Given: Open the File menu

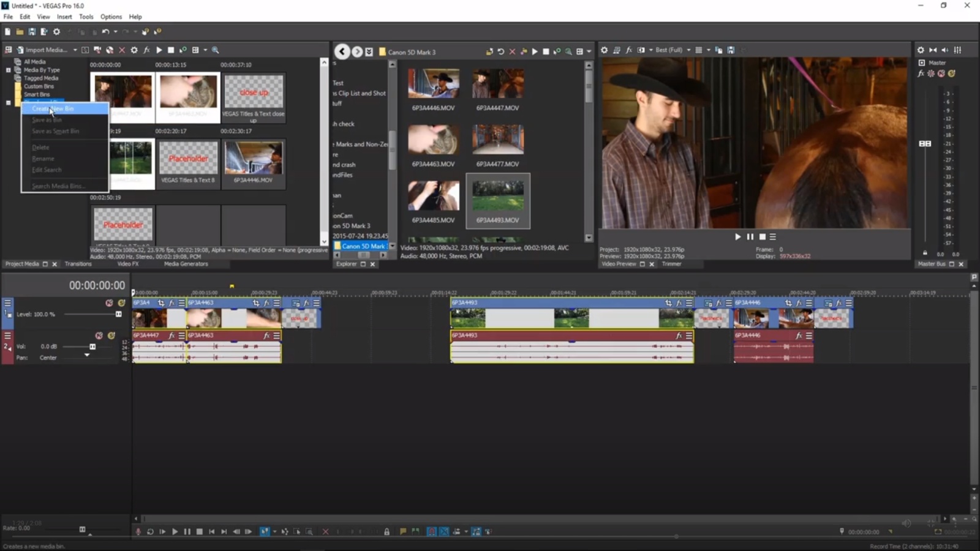Looking at the screenshot, I should pyautogui.click(x=8, y=17).
